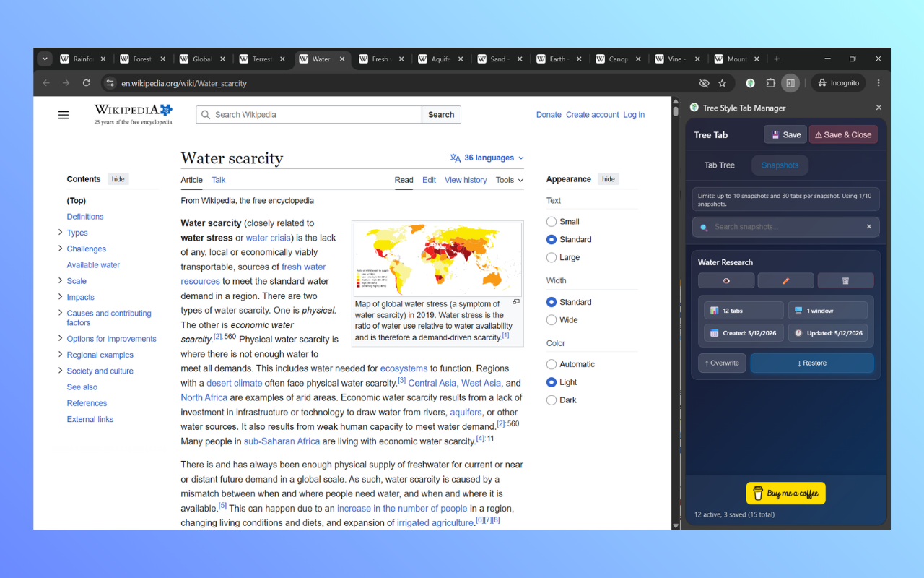The image size is (924, 578).
Task: Click the Save button in Tree Tab
Action: point(785,134)
